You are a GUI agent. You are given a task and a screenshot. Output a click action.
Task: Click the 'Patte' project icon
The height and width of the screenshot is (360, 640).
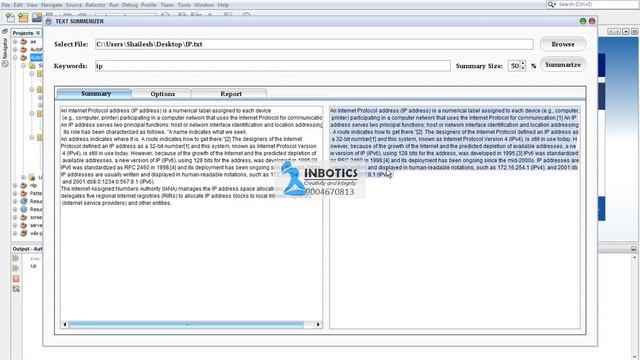coord(24,193)
